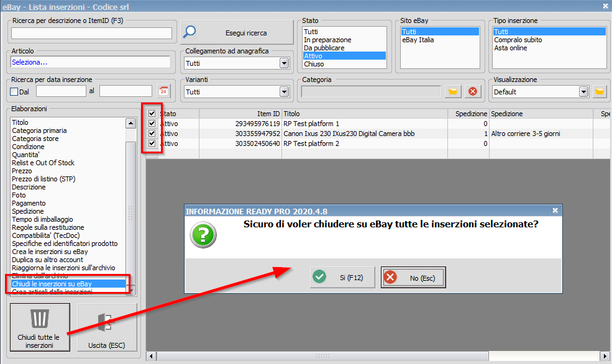Select Asta online insertion type
This screenshot has width=612, height=364.
click(549, 48)
